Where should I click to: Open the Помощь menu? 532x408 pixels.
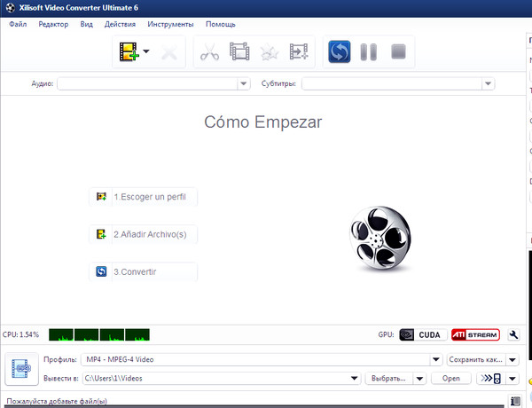221,24
